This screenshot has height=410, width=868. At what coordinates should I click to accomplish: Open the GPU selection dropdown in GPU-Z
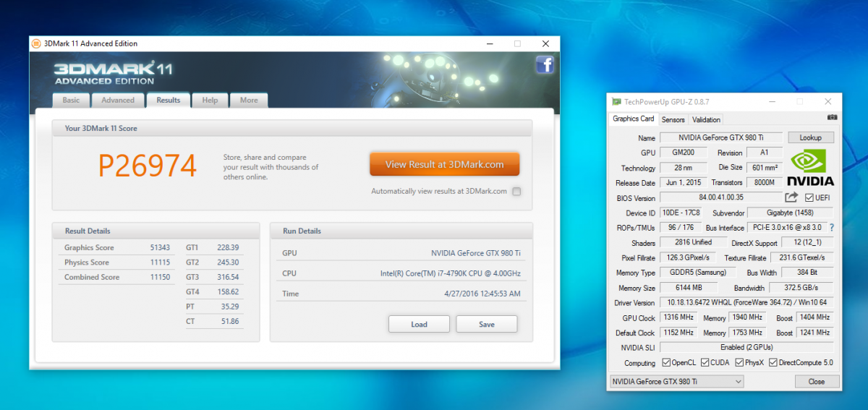(x=676, y=381)
